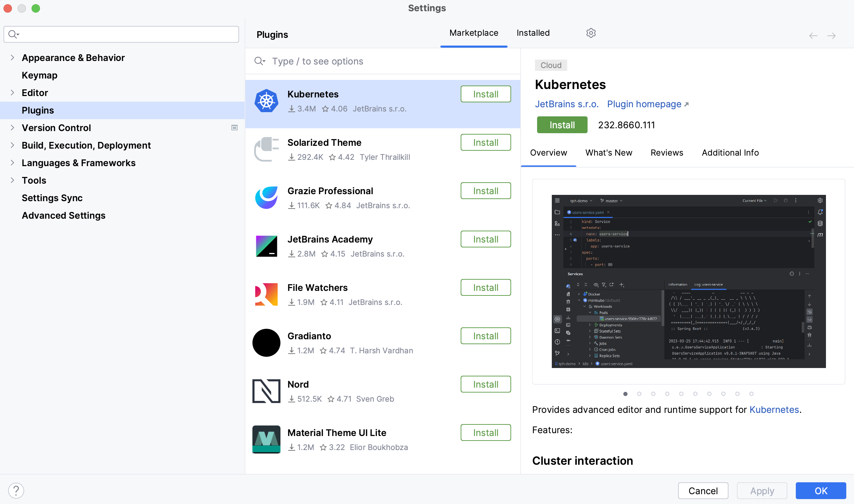Click the Gradianto plugin icon
The width and height of the screenshot is (854, 504).
click(266, 342)
